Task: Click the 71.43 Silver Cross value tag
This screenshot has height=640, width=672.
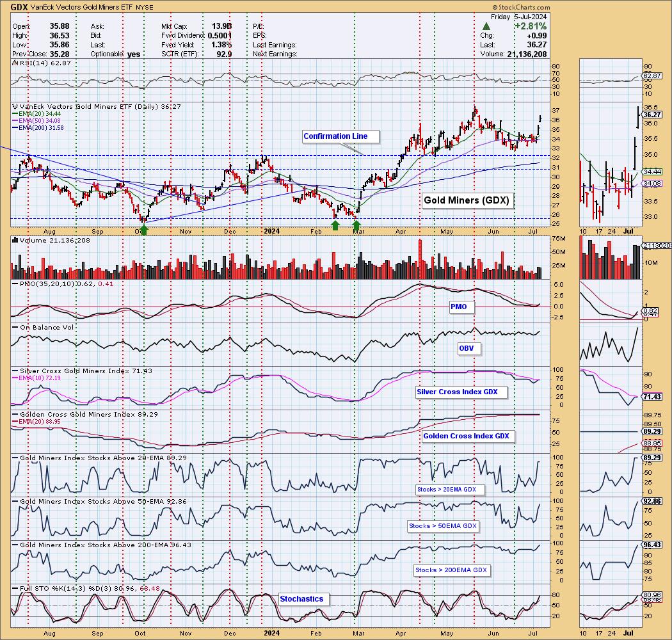Action: point(652,397)
